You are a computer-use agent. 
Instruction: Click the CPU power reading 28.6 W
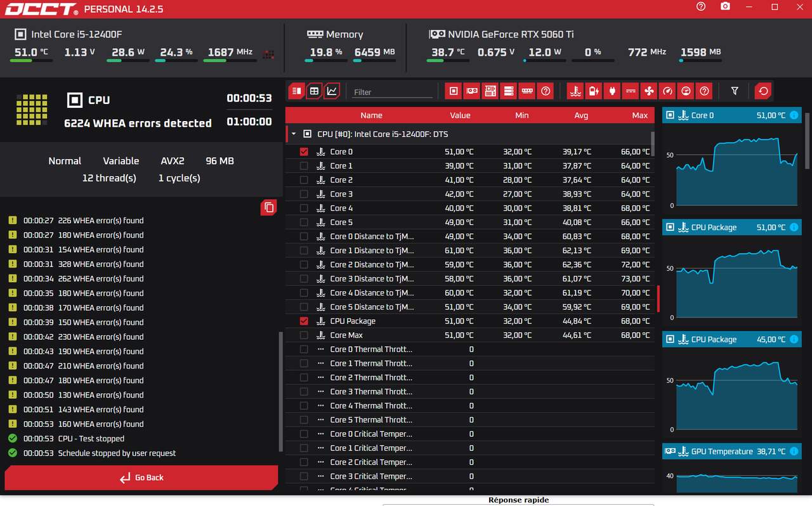point(128,52)
